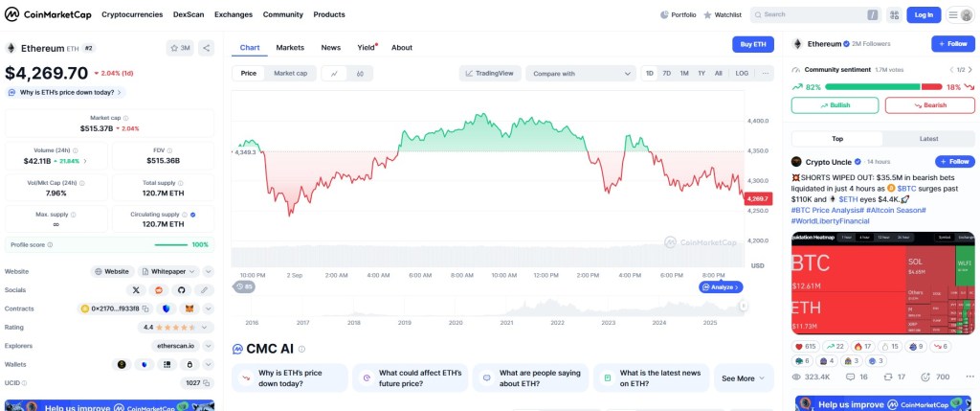This screenshot has width=980, height=411.
Task: Expand more Contracts chevron
Action: pos(209,309)
